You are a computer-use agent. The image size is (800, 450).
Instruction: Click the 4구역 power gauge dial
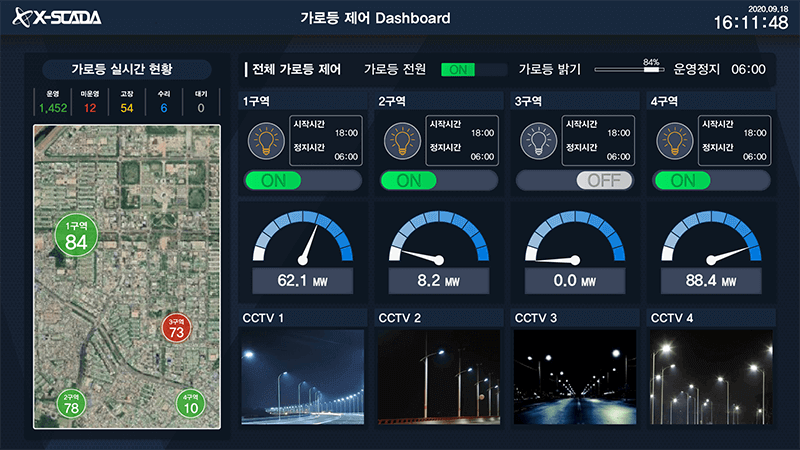[711, 237]
